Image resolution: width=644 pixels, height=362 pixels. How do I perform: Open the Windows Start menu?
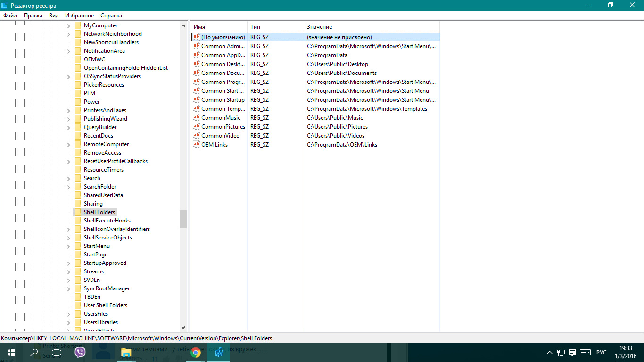[11, 353]
